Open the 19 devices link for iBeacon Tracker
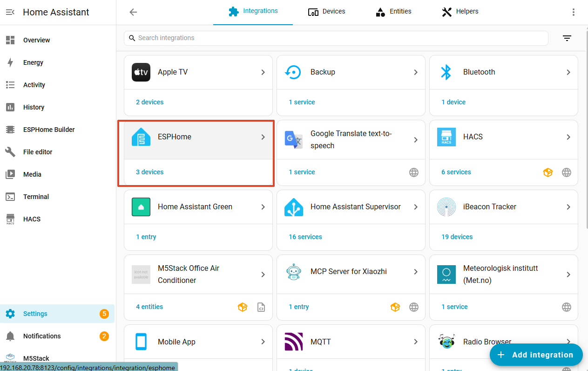The image size is (588, 371). 457,237
